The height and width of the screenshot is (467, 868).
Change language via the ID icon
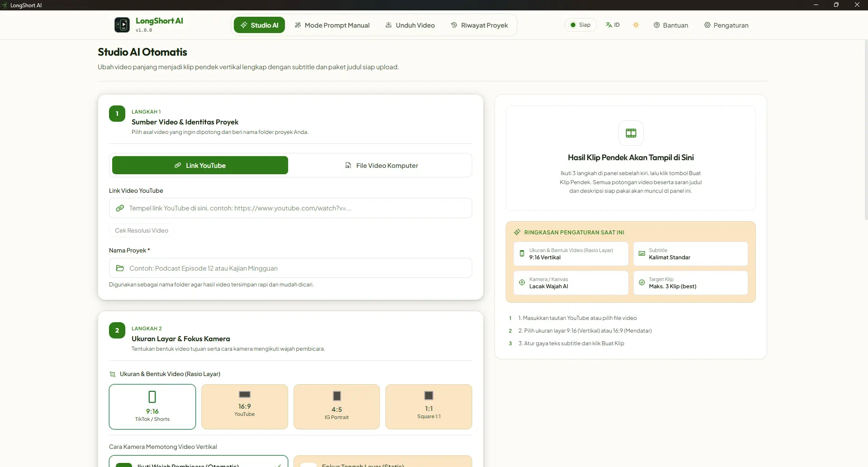[x=612, y=25]
